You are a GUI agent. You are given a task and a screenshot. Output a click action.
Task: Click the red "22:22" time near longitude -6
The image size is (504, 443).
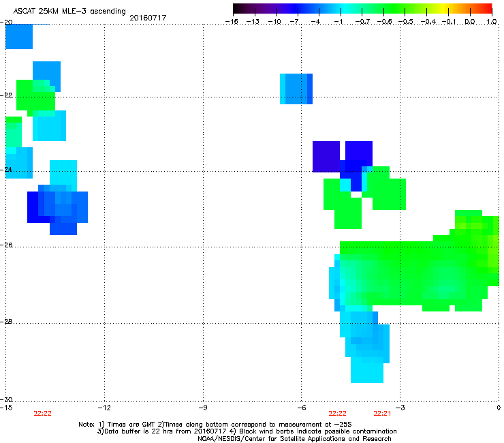[x=338, y=414]
